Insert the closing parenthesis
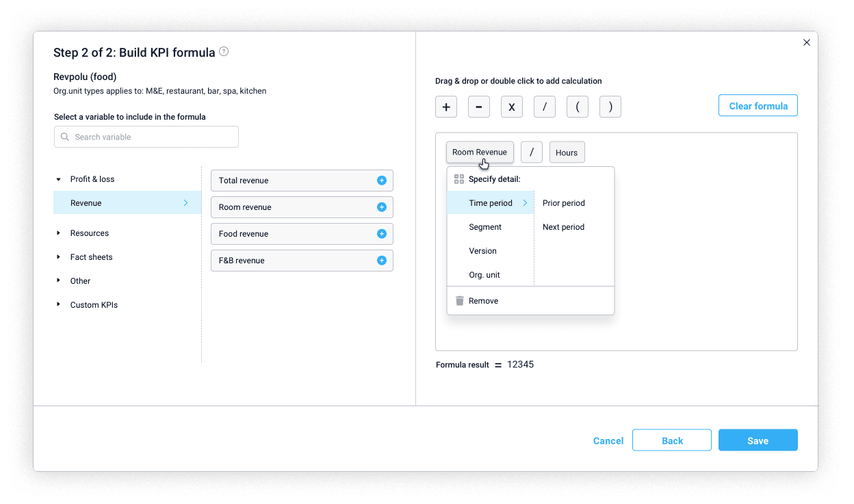 coord(610,107)
